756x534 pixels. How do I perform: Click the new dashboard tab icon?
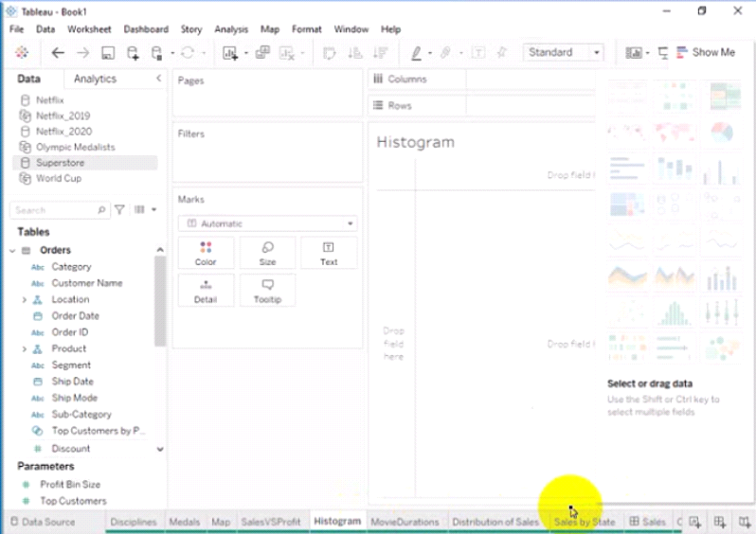point(720,522)
